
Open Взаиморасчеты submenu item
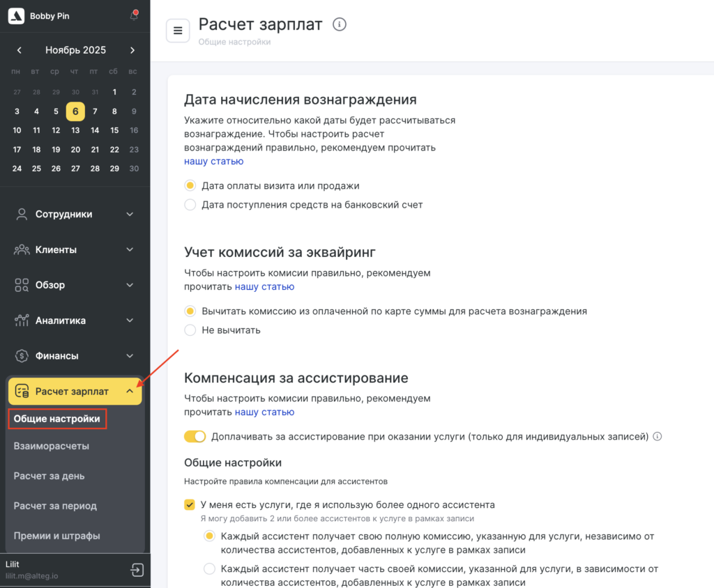click(52, 446)
